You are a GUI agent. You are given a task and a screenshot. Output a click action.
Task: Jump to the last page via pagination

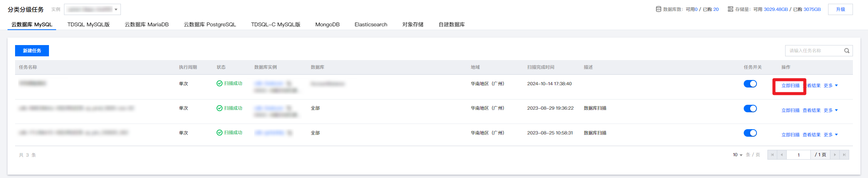click(x=844, y=155)
